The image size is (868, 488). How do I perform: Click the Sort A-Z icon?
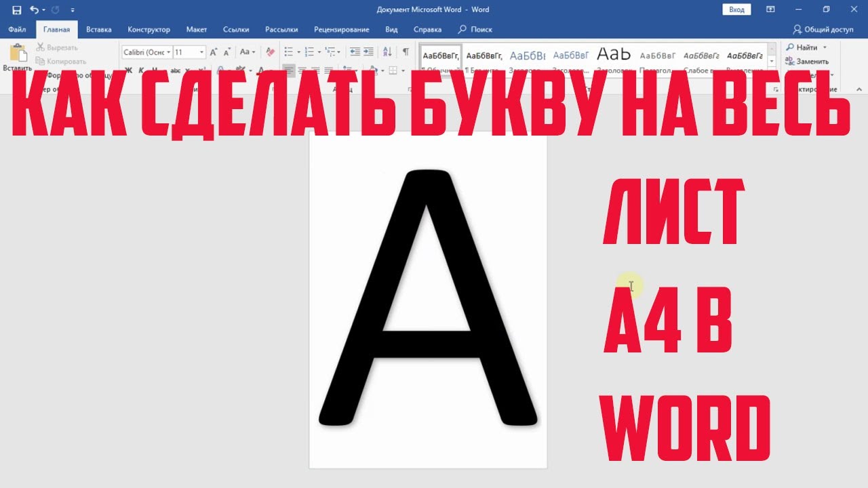click(387, 52)
